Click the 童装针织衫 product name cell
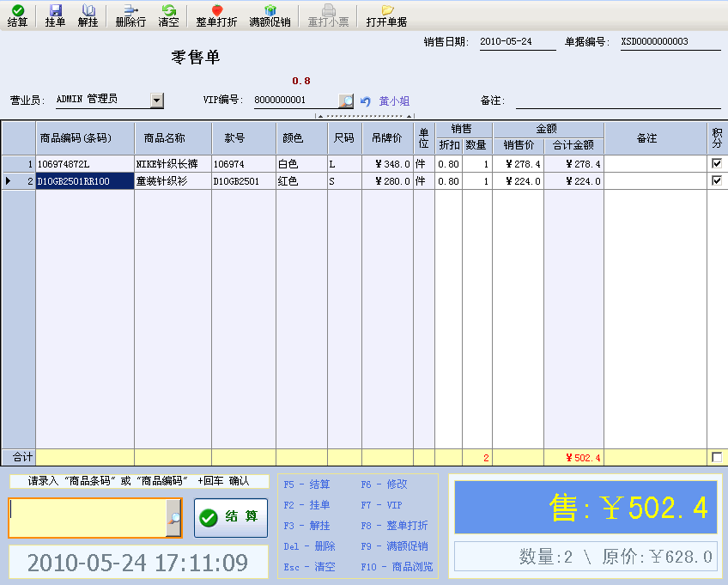The height and width of the screenshot is (585, 728). (x=173, y=181)
